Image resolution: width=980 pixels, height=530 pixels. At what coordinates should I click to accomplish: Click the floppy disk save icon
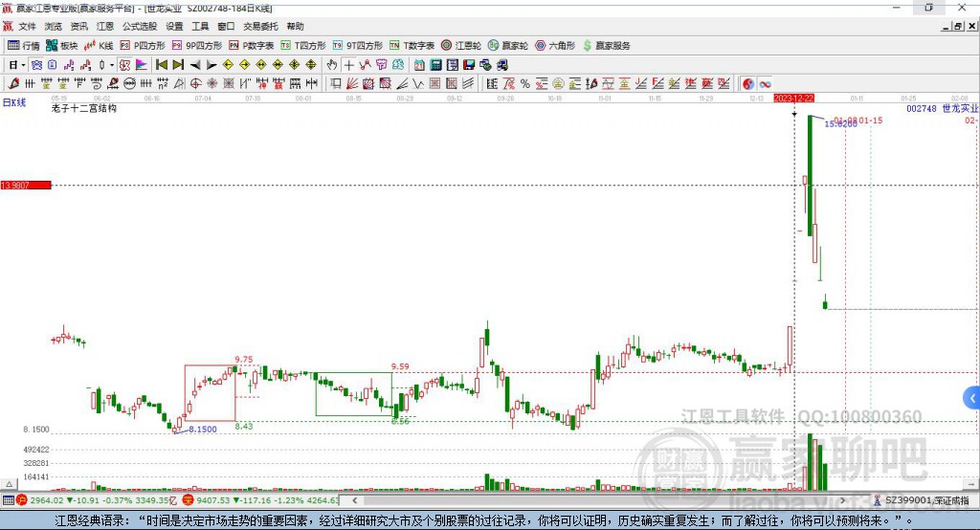tap(469, 65)
